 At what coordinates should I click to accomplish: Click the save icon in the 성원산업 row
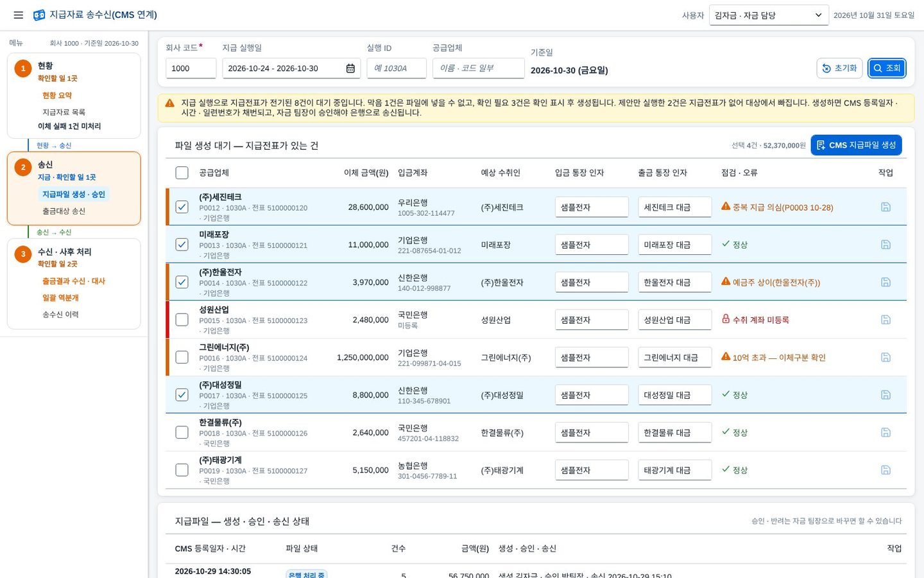click(x=886, y=320)
